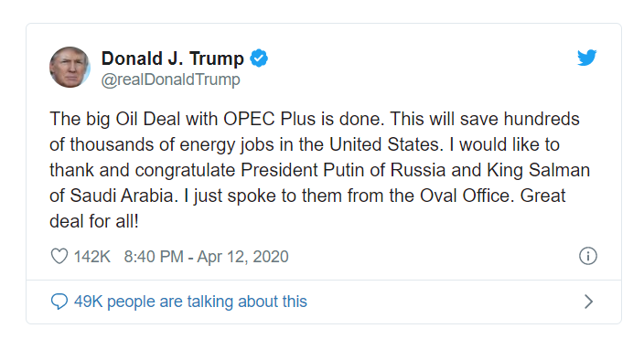
Task: Visit the @realDonaldTrump handle link
Action: pyautogui.click(x=170, y=79)
